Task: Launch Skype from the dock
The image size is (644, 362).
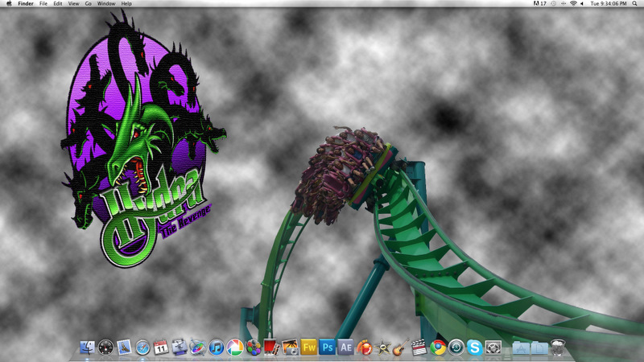Action: (475, 348)
